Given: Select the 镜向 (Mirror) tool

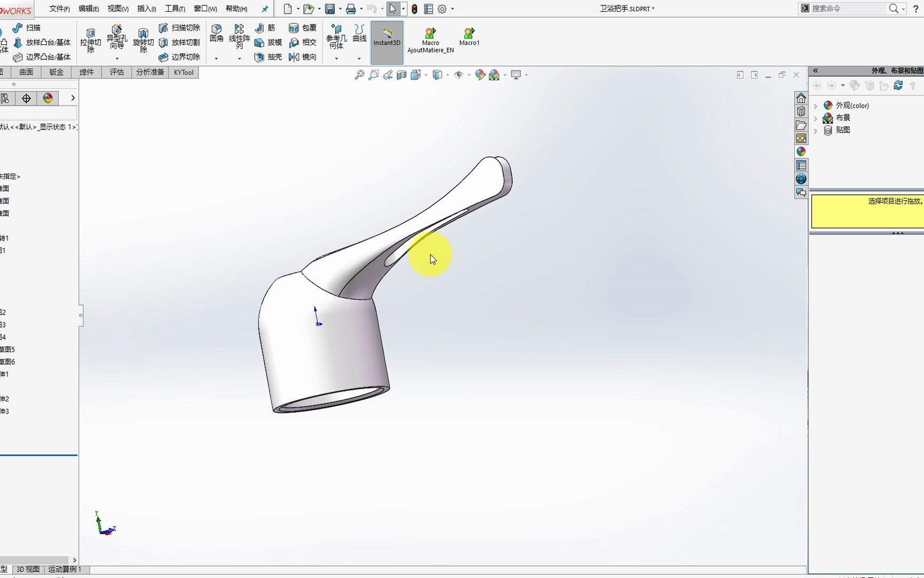Looking at the screenshot, I should [303, 58].
